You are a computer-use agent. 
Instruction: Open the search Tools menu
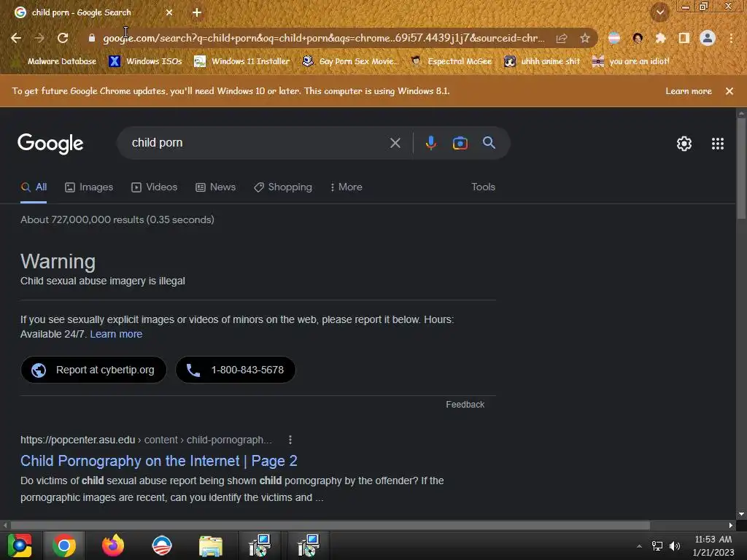click(x=483, y=187)
